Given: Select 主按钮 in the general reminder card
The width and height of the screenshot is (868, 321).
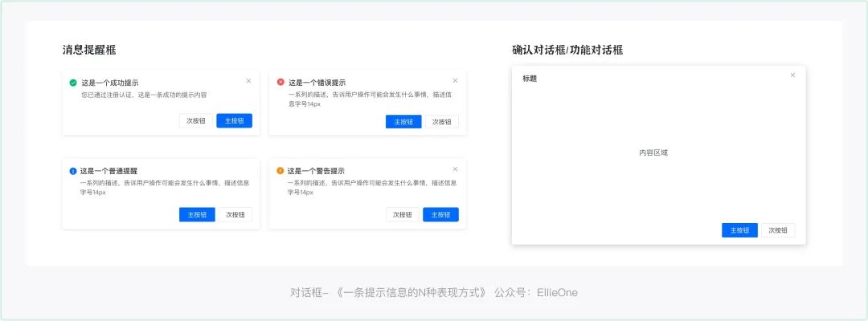Looking at the screenshot, I should pyautogui.click(x=197, y=215).
